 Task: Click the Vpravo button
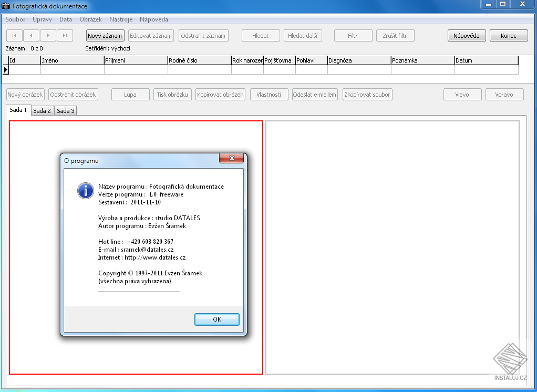tap(504, 95)
